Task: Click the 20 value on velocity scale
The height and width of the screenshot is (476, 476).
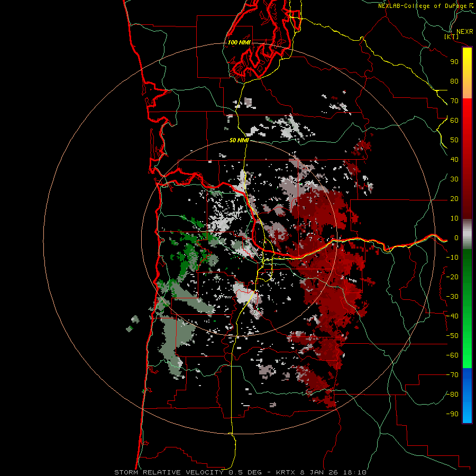Action: (454, 198)
